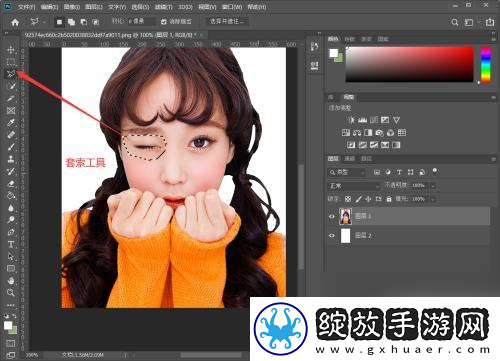Select the Move tool
The image size is (500, 361).
pos(11,50)
